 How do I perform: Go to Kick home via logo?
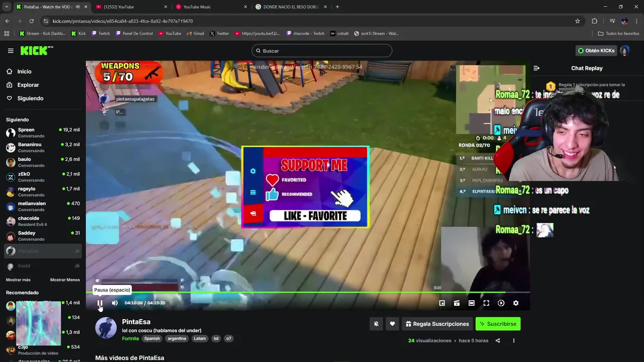coord(36,50)
